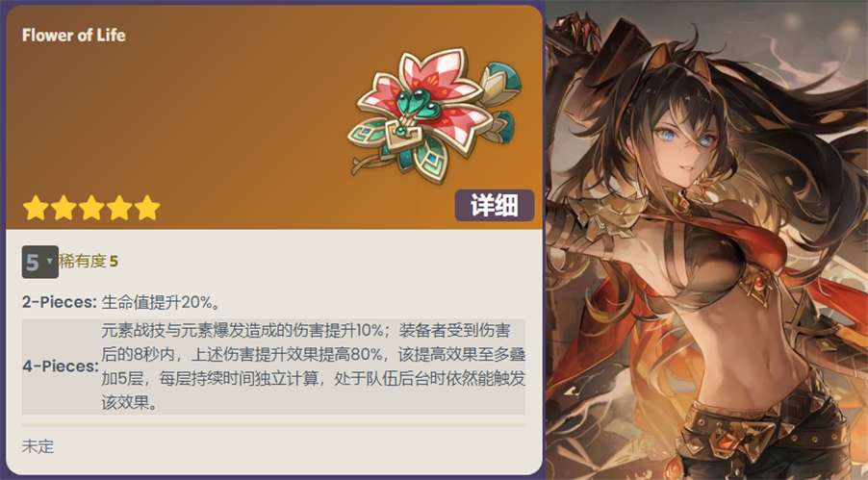Click the divider line above 未定
This screenshot has width=868, height=480.
click(x=273, y=425)
